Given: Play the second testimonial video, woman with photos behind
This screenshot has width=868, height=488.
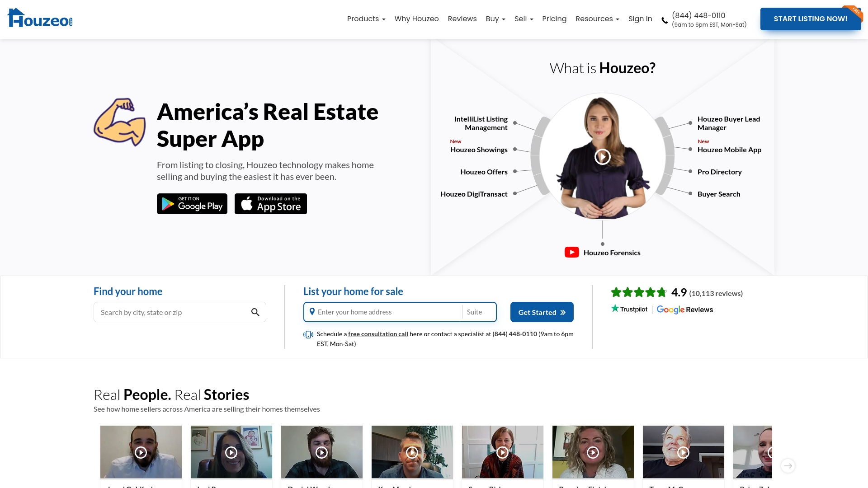Looking at the screenshot, I should [231, 452].
